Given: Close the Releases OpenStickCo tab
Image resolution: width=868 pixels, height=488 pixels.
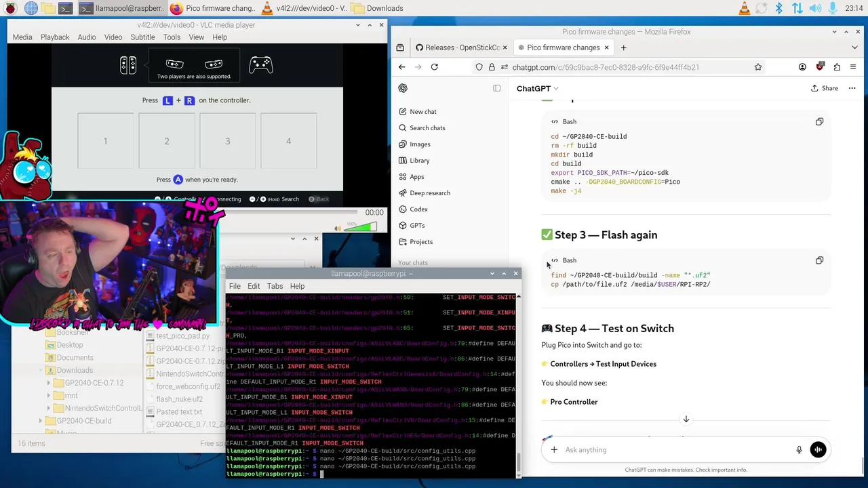Looking at the screenshot, I should click(x=505, y=47).
